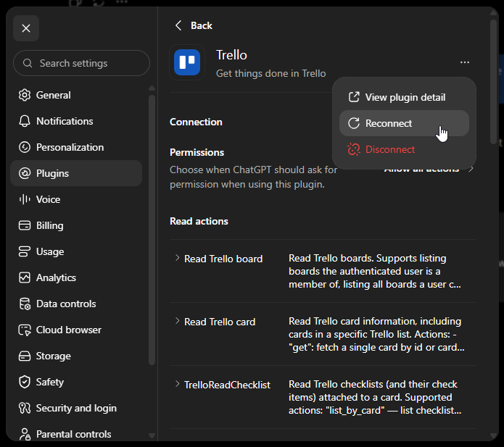This screenshot has width=504, height=447.
Task: Click the TrelloReadChecklist label
Action: point(227,385)
